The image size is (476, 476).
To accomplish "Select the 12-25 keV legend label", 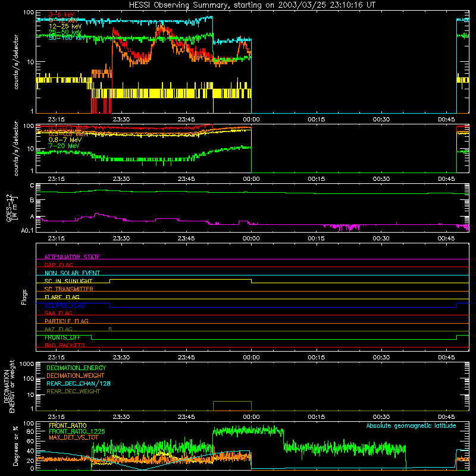I will (x=65, y=26).
